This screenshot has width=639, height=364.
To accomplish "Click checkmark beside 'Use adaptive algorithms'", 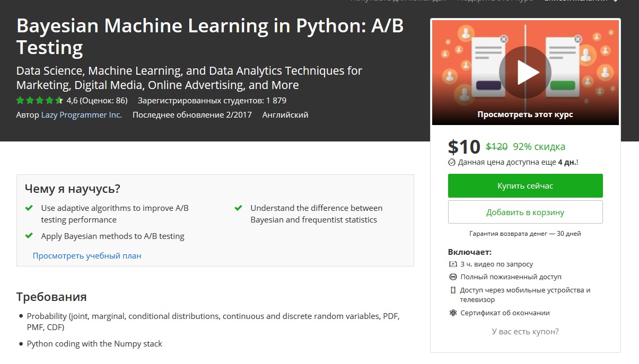I will [29, 208].
